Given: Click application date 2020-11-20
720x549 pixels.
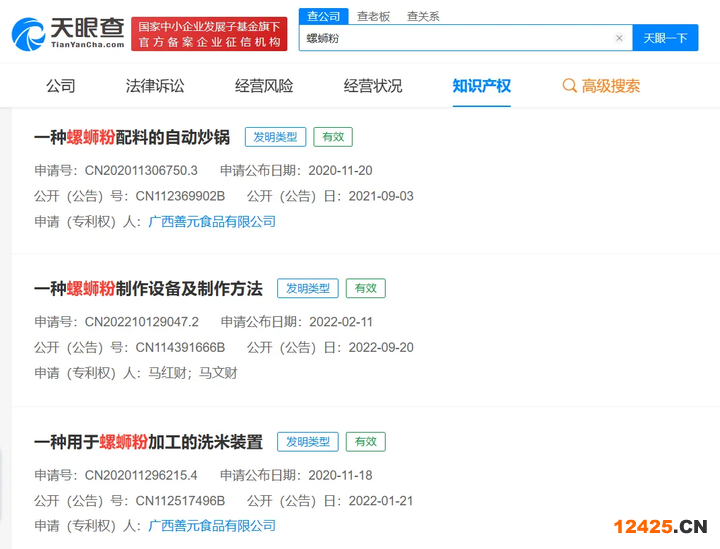Looking at the screenshot, I should click(340, 171).
